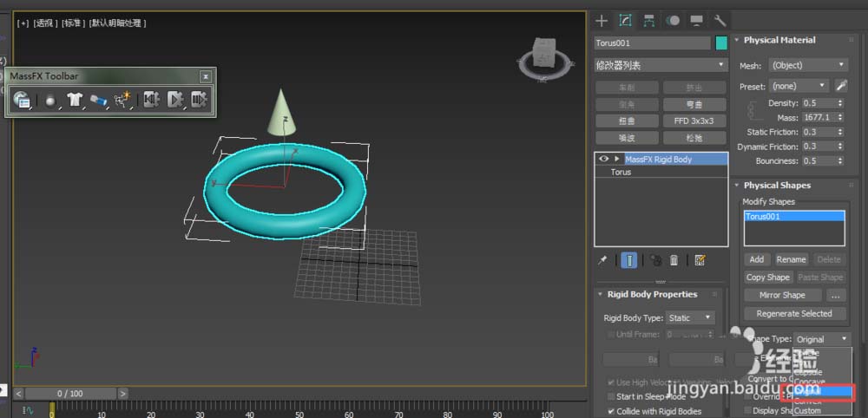Set selected as rigid body sphere icon
Image resolution: width=868 pixels, height=418 pixels.
(51, 100)
